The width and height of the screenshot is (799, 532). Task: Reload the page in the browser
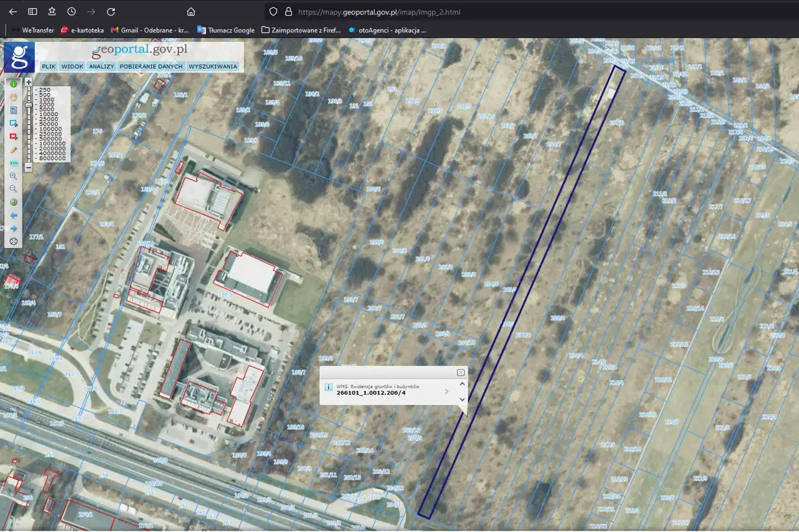(110, 12)
